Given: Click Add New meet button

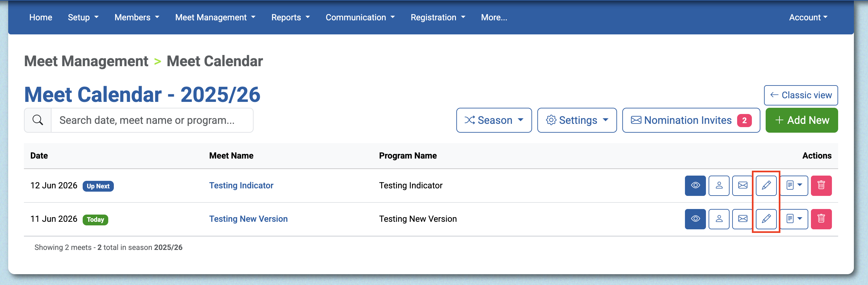Looking at the screenshot, I should (802, 120).
